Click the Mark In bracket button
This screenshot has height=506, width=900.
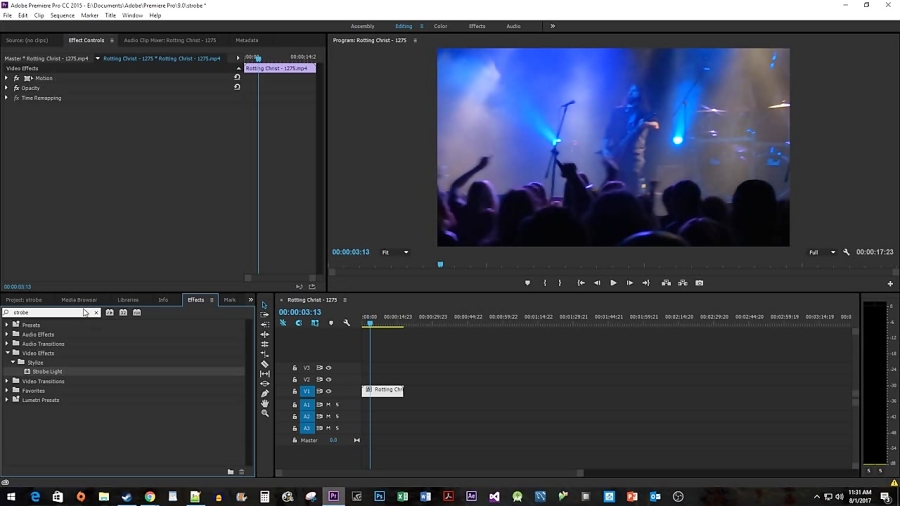pyautogui.click(x=545, y=283)
